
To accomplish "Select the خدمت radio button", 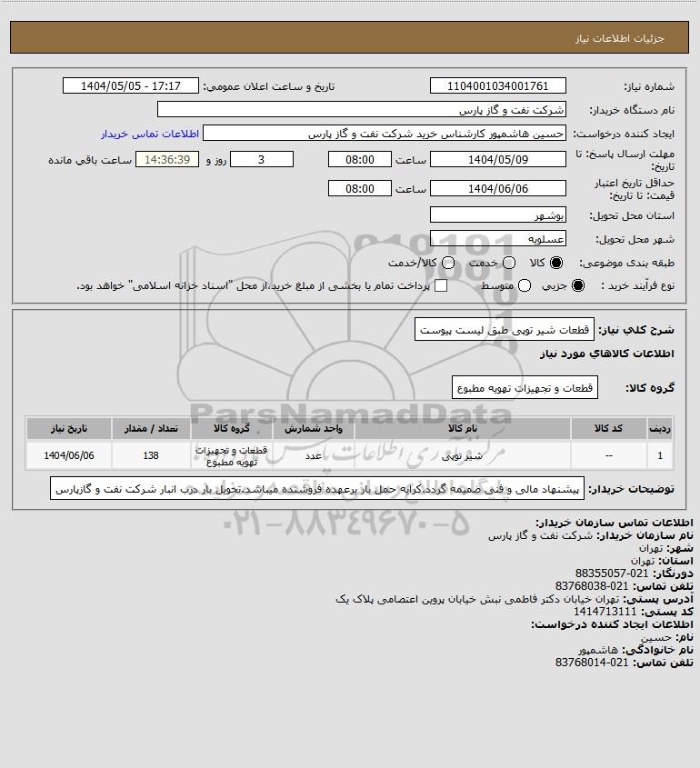I will (509, 263).
